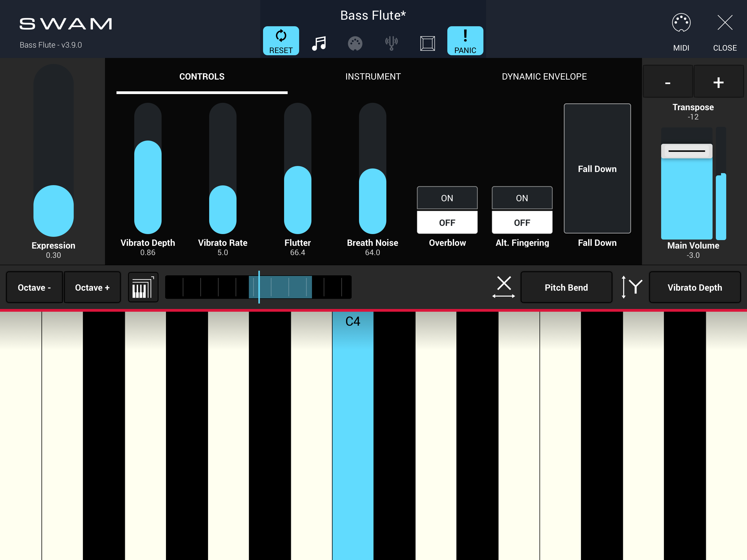
Task: Click the Octave - button
Action: 34,287
